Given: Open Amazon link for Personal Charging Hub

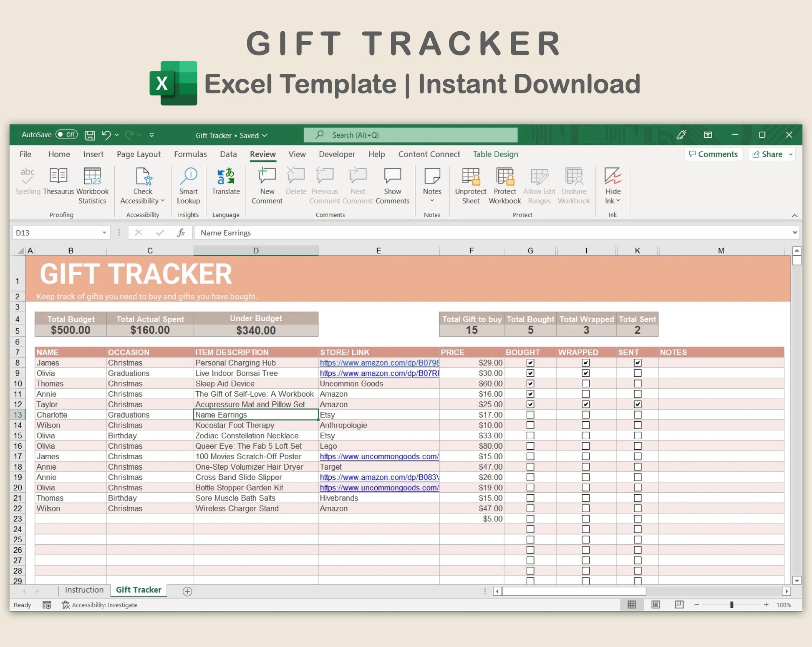Looking at the screenshot, I should click(379, 363).
